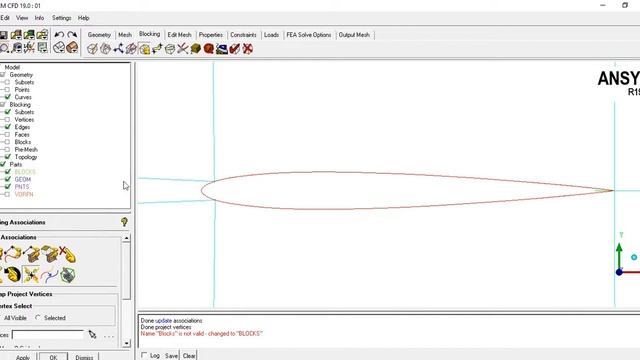The width and height of the screenshot is (640, 360).
Task: Switch to wireframe simple display
Action: click(59, 47)
